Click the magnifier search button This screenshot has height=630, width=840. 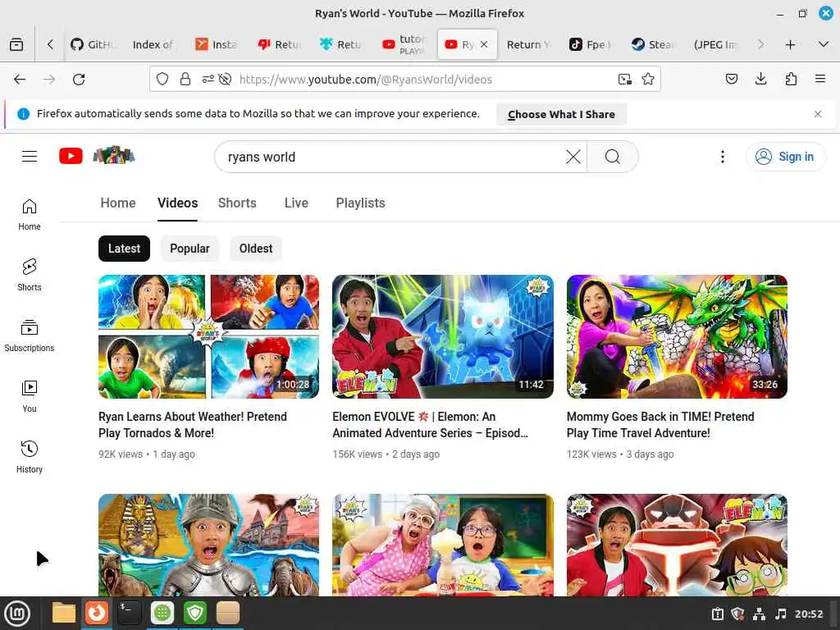(x=612, y=157)
